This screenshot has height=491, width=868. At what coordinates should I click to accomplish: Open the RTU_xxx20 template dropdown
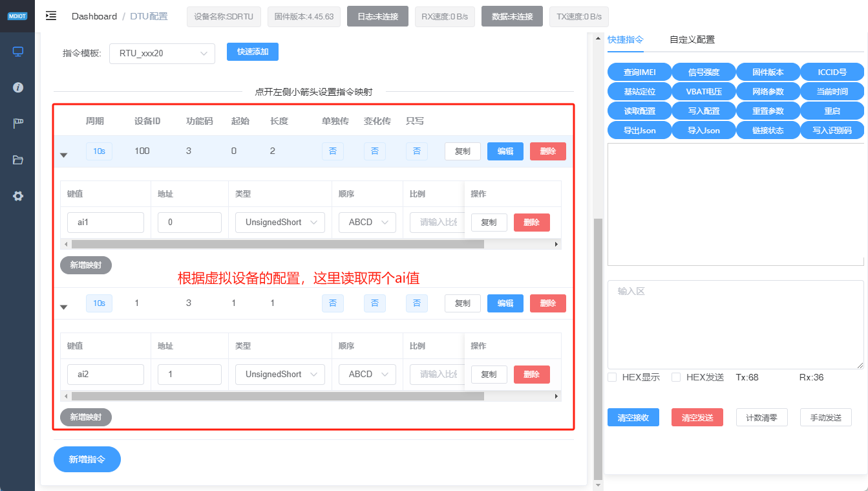click(162, 53)
